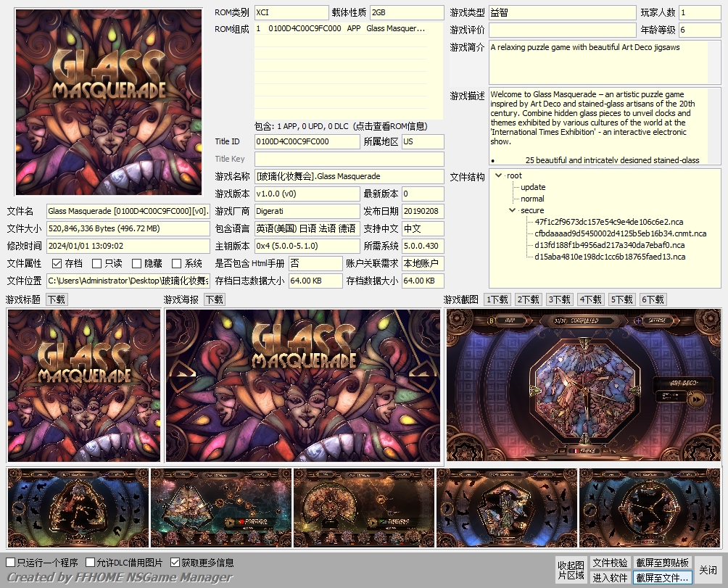Screen dimensions: 728x588
Task: Open the large octagonal puzzle screenshot
Action: [x=583, y=386]
